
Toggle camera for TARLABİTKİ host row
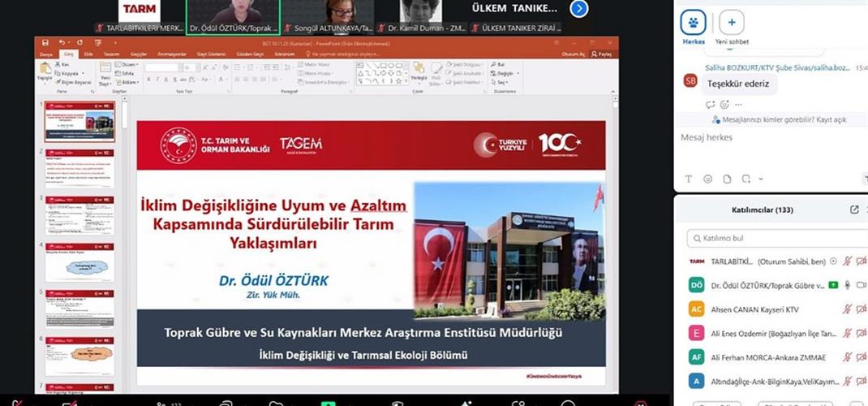[x=861, y=261]
